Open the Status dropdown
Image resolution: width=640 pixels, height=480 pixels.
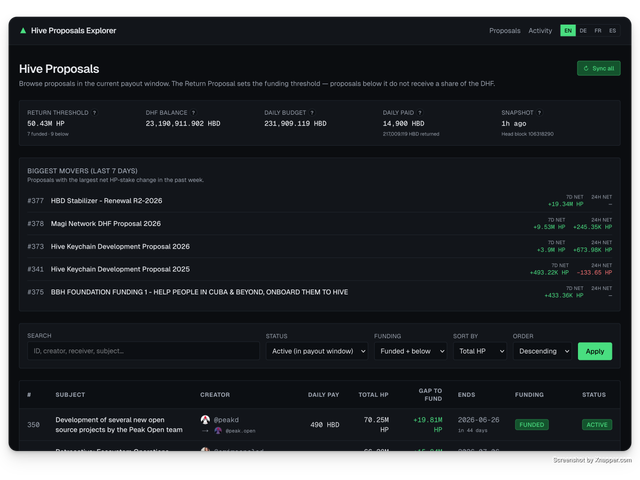(317, 351)
